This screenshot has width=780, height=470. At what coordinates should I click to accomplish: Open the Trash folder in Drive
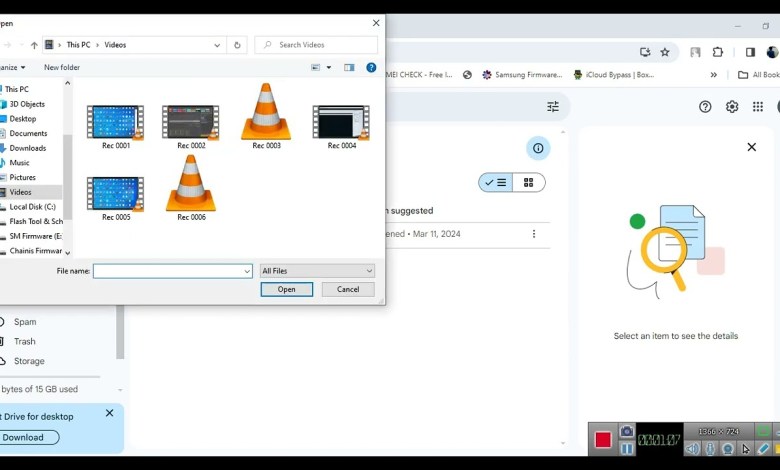tap(25, 341)
